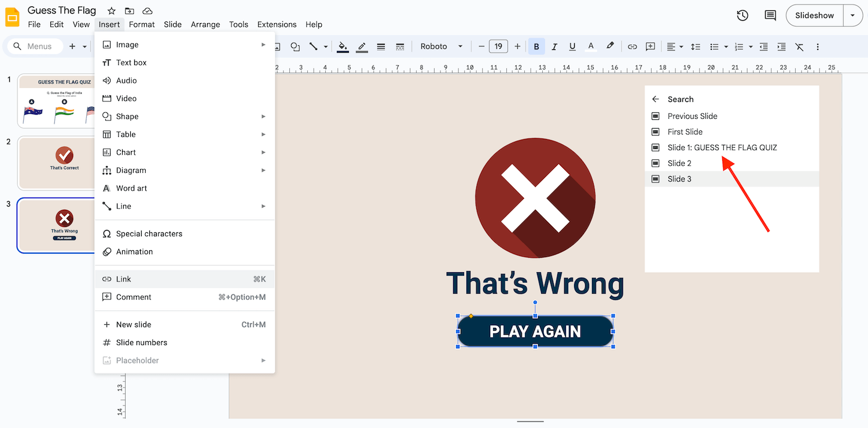
Task: Open the text align dropdown
Action: point(674,46)
